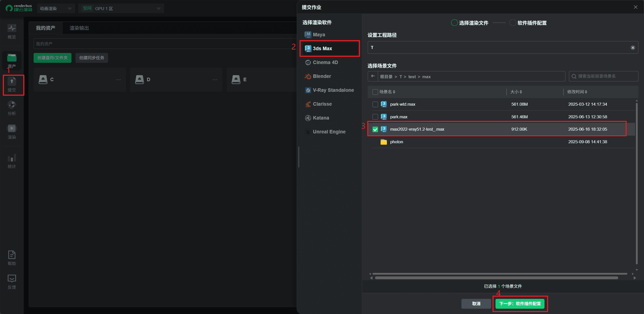Click the 创建同步任务 button
The image size is (644, 314).
(92, 58)
